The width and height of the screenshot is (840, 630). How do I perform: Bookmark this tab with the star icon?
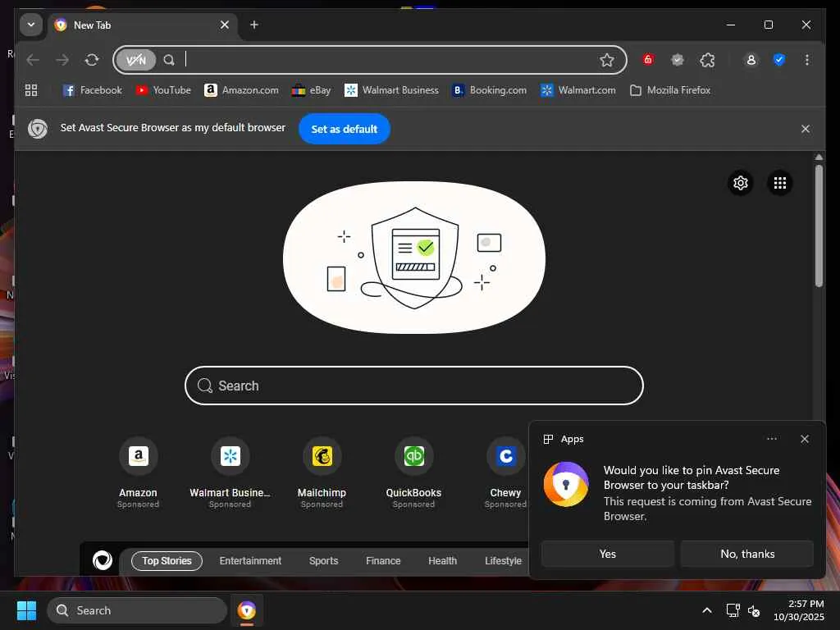(606, 60)
